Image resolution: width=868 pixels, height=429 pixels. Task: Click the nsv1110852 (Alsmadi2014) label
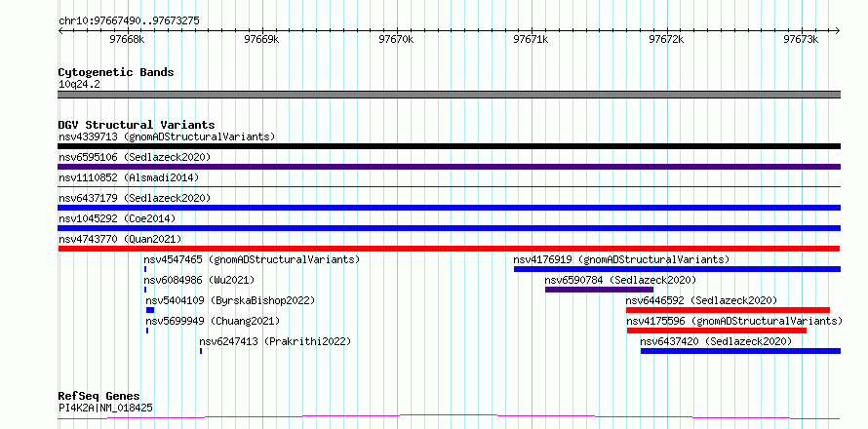129,177
